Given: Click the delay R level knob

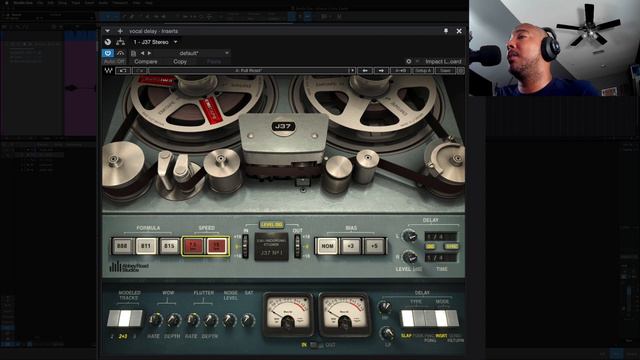Looking at the screenshot, I should click(x=409, y=257).
